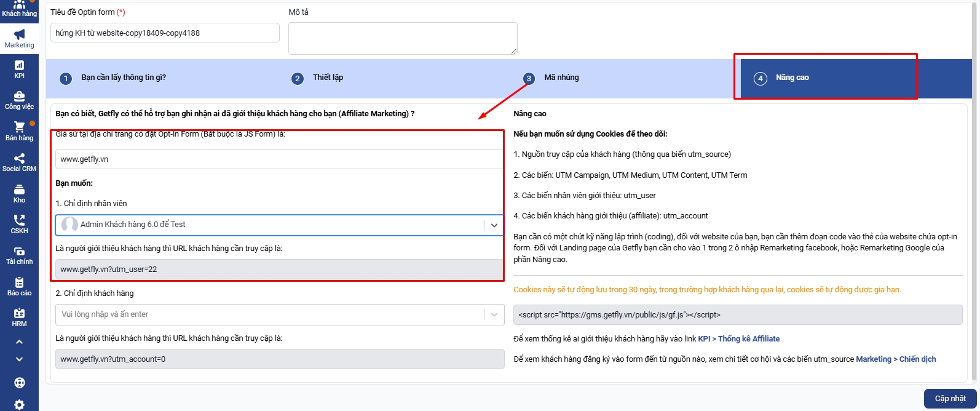Expand the Chỉ định khách hàng dropdown
Viewport: 980px width, 411px height.
(494, 314)
